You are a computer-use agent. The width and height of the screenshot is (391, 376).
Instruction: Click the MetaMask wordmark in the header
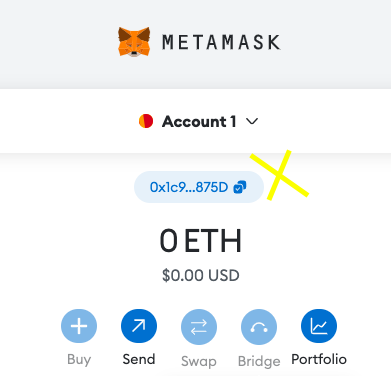point(221,42)
